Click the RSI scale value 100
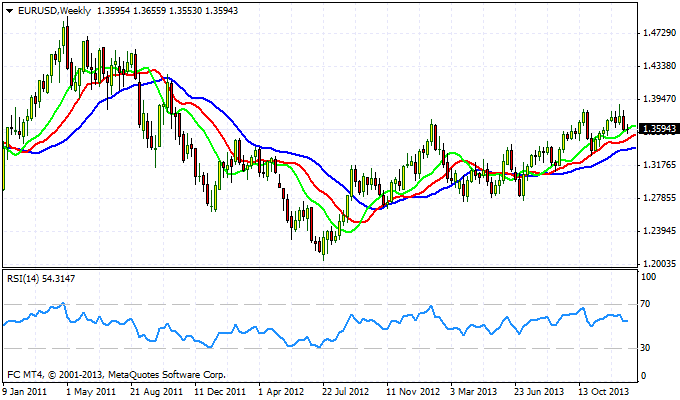Viewport: 680px width, 400px height. (649, 277)
